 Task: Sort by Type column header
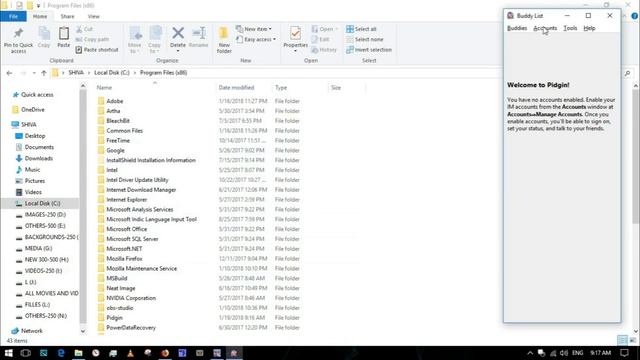coord(281,87)
